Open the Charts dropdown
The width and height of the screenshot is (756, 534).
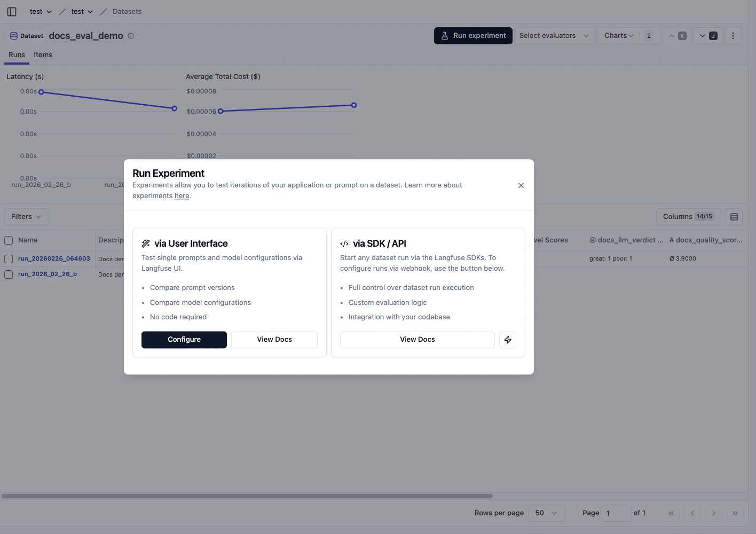pyautogui.click(x=618, y=35)
